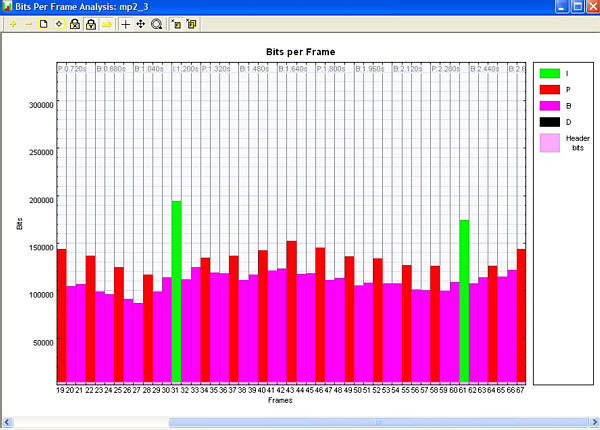Click the green I-frame bar at frame 61
600x430 pixels.
pyautogui.click(x=464, y=300)
